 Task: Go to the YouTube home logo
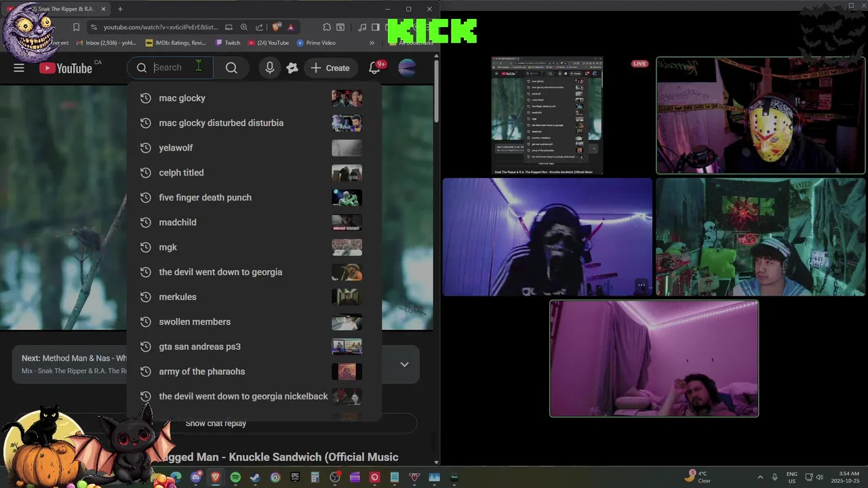pos(66,68)
